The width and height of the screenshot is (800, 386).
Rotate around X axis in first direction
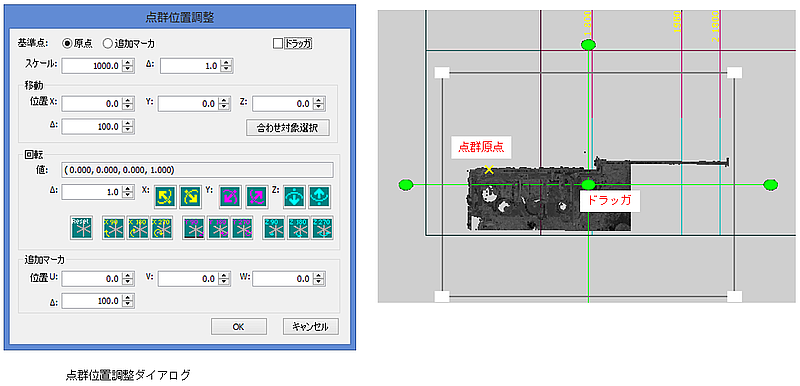point(165,196)
